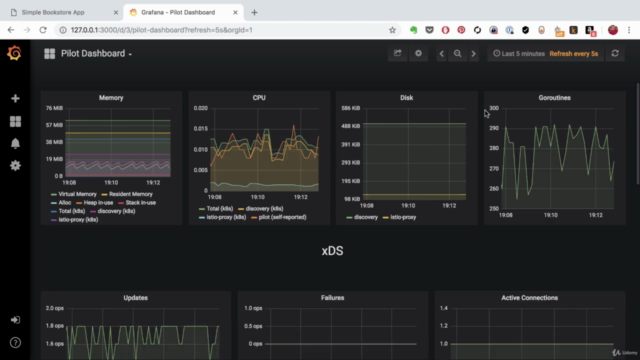Click the Pocket extension icon
The width and height of the screenshot is (640, 360).
click(x=429, y=30)
